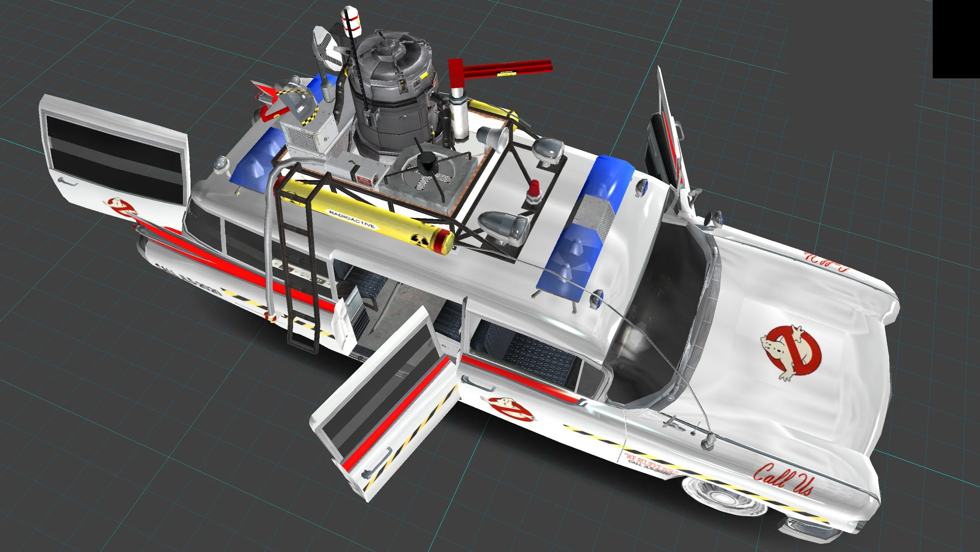Screen dimensions: 980x552
Task: Click the red T-shaped bar on the roof
Action: (x=500, y=73)
